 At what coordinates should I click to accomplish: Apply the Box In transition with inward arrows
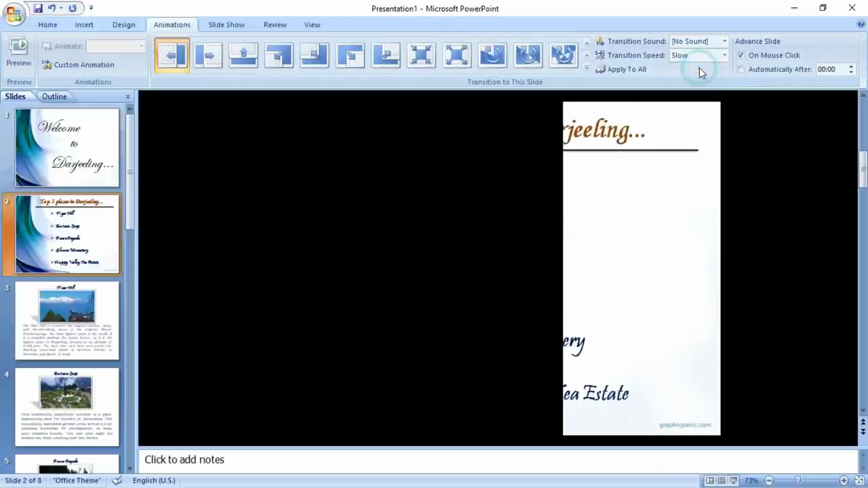pyautogui.click(x=421, y=55)
